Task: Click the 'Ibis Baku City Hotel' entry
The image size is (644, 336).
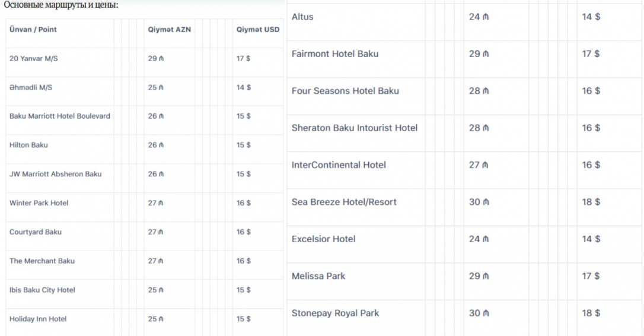Action: 43,290
